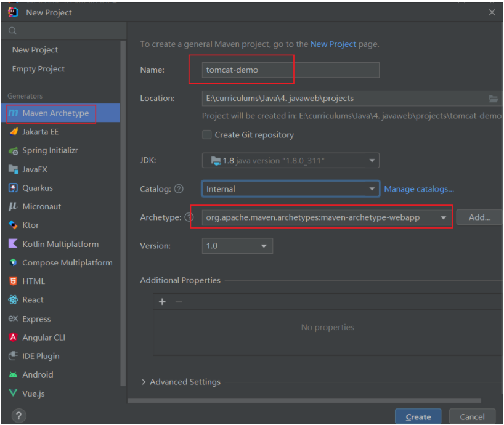504x425 pixels.
Task: Add a property with the plus icon
Action: pyautogui.click(x=162, y=302)
